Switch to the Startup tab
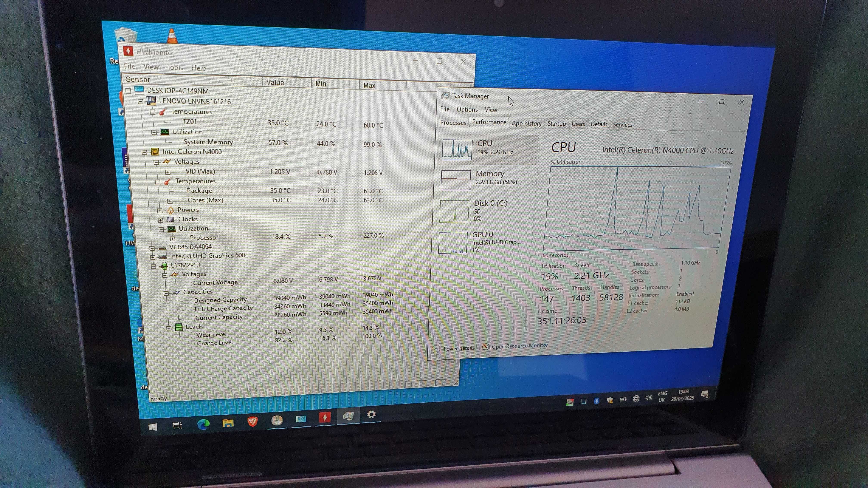Viewport: 868px width, 488px height. [556, 124]
